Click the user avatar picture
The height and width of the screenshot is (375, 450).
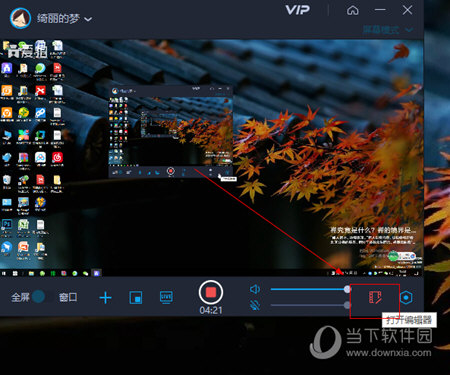pos(21,18)
